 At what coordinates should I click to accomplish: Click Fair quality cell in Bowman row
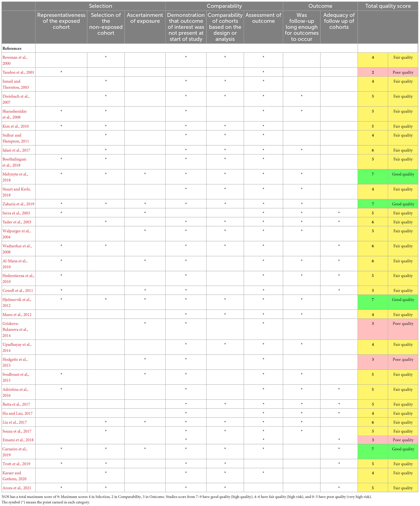click(x=403, y=60)
